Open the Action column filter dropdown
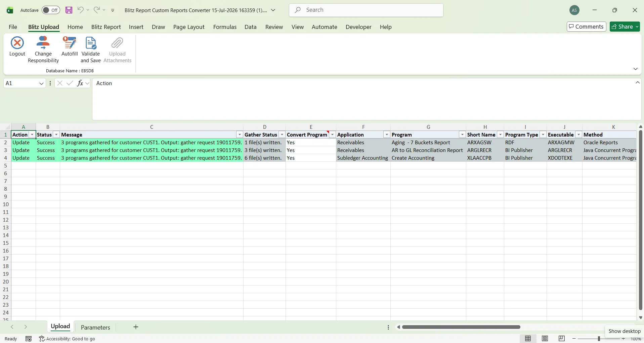The width and height of the screenshot is (644, 343). pos(32,135)
